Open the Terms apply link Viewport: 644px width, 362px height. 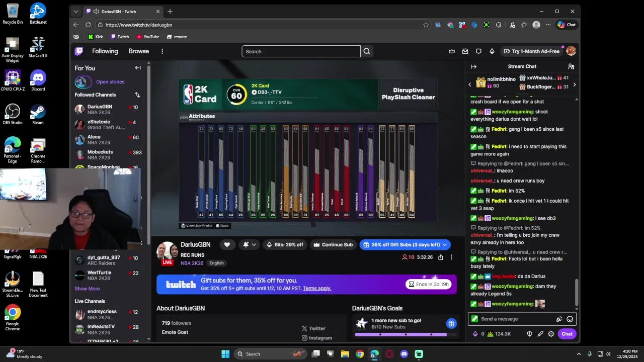(x=317, y=288)
